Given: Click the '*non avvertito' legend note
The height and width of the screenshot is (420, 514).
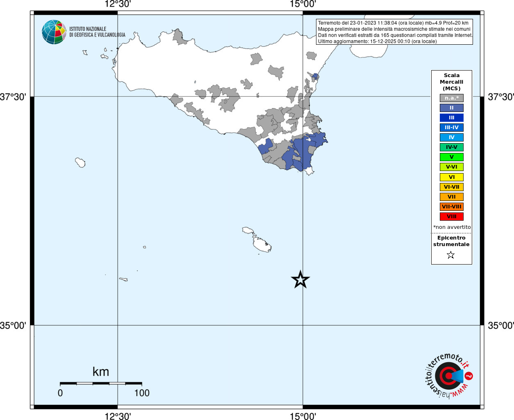Looking at the screenshot, I should [452, 227].
